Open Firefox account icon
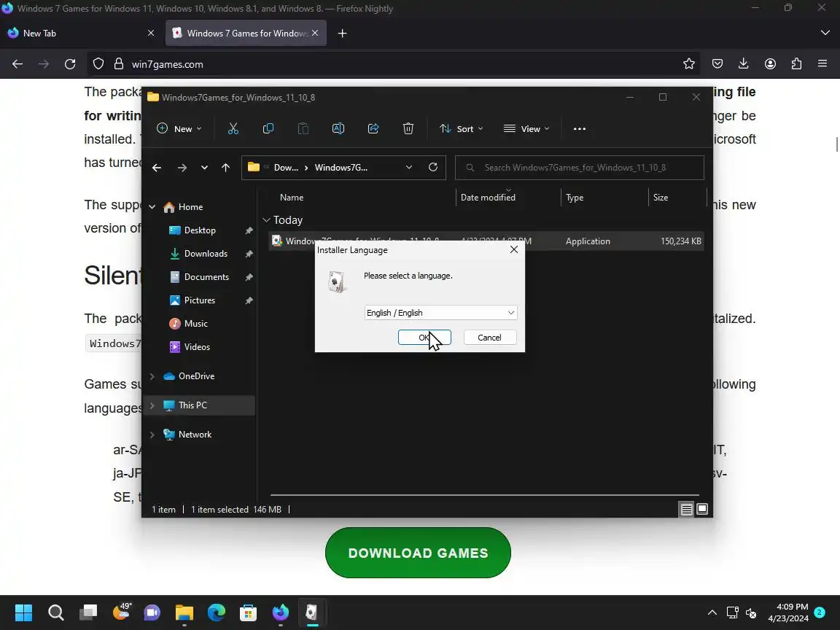 pos(770,63)
